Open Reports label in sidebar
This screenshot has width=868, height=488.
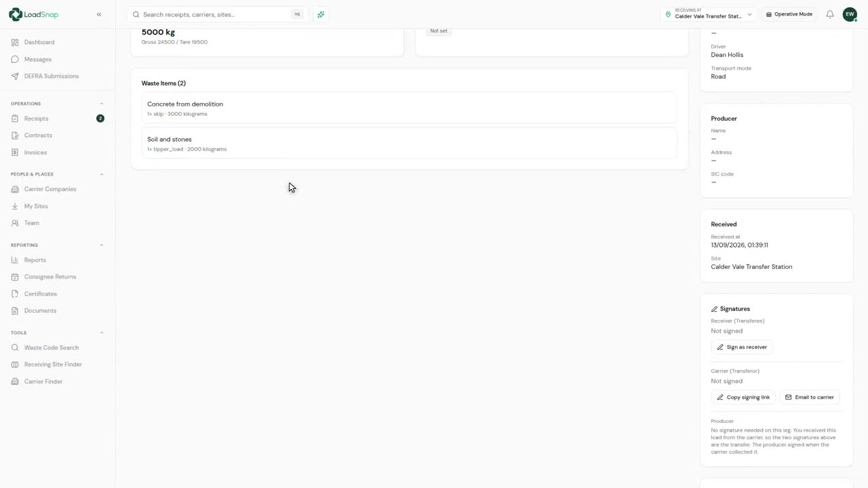tap(35, 260)
